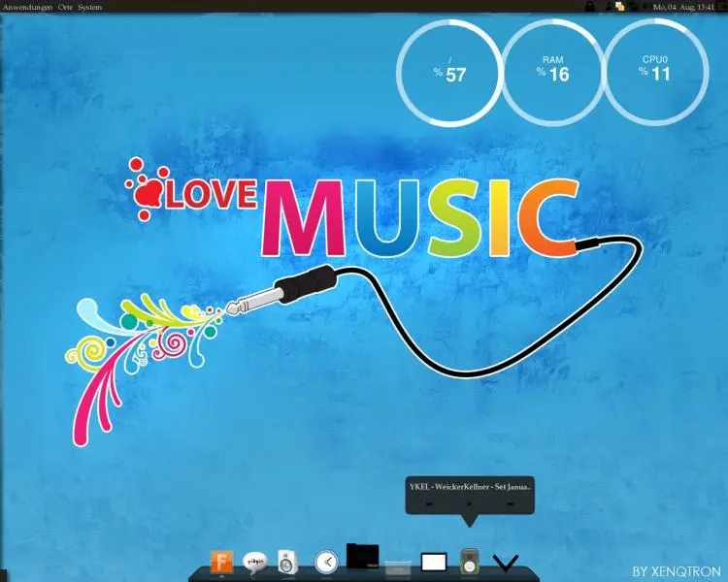Open the Orte menu
Viewport: 728px width, 582px height.
tap(66, 6)
